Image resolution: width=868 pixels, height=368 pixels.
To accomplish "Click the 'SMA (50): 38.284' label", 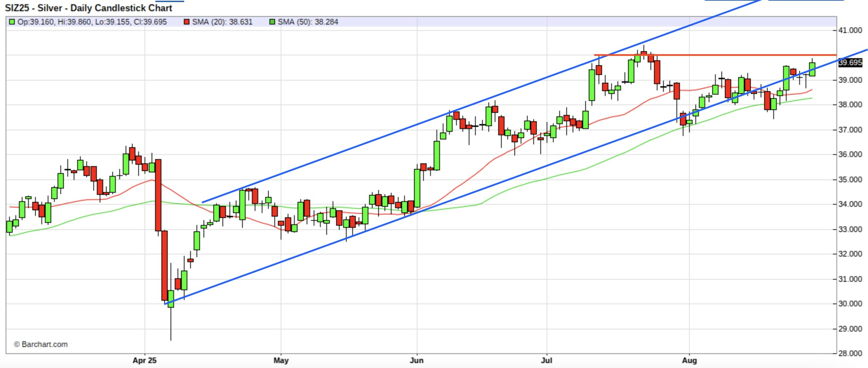I will (x=308, y=22).
